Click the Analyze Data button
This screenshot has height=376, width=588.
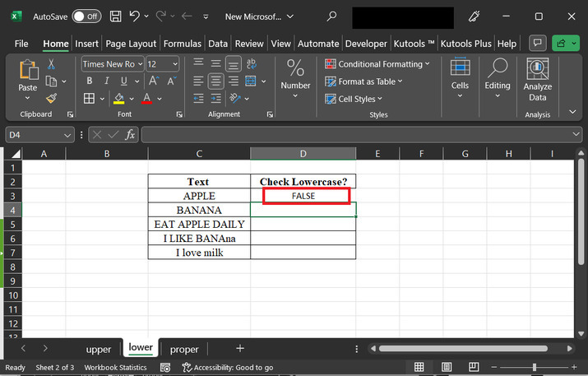(x=537, y=80)
